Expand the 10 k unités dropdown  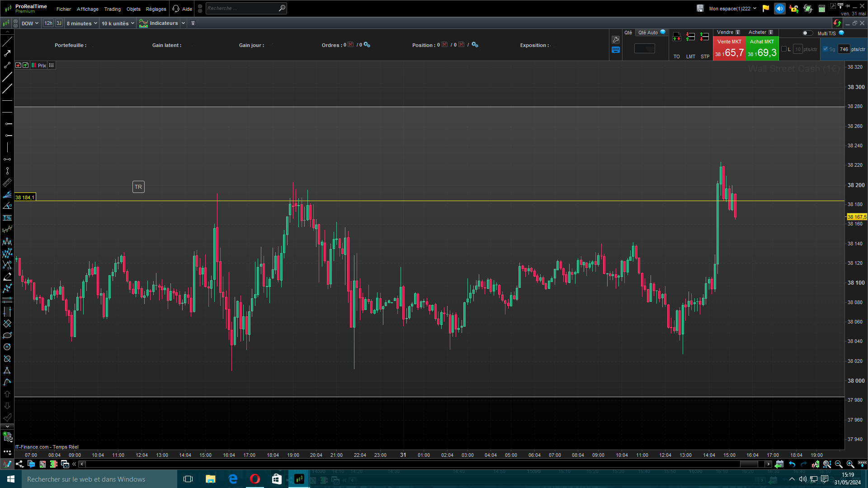pos(118,23)
